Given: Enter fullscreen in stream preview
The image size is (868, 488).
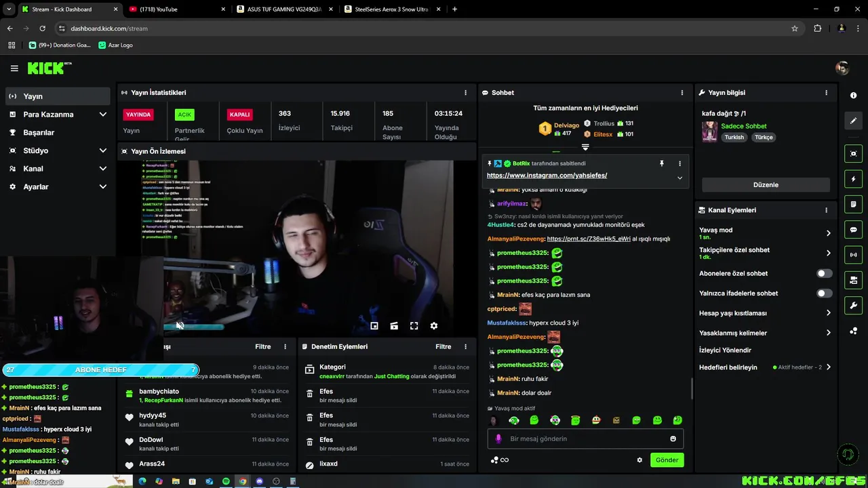Looking at the screenshot, I should coord(414,326).
